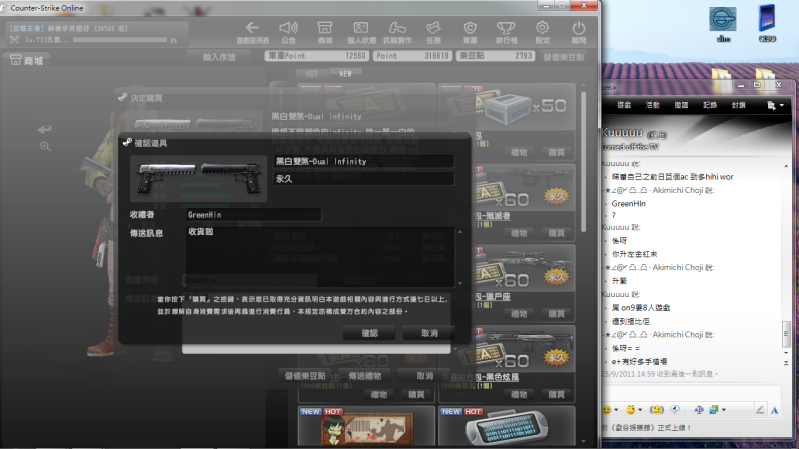Screen dimensions: 799x449
Task: Click the messenger chat scroll-up arrow
Action: [786, 166]
